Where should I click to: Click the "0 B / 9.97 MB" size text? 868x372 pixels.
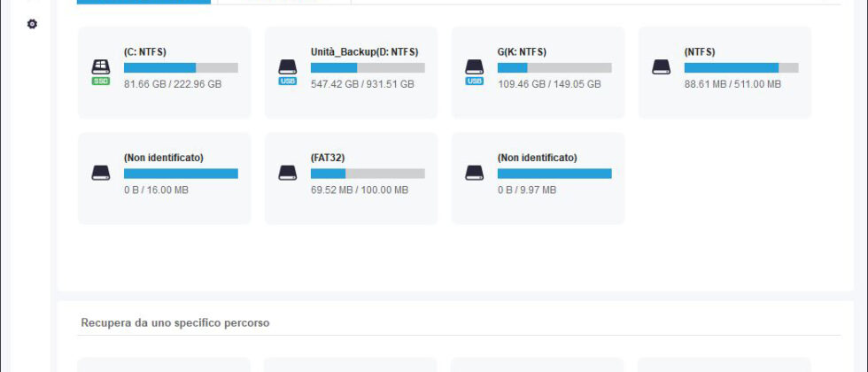(527, 190)
